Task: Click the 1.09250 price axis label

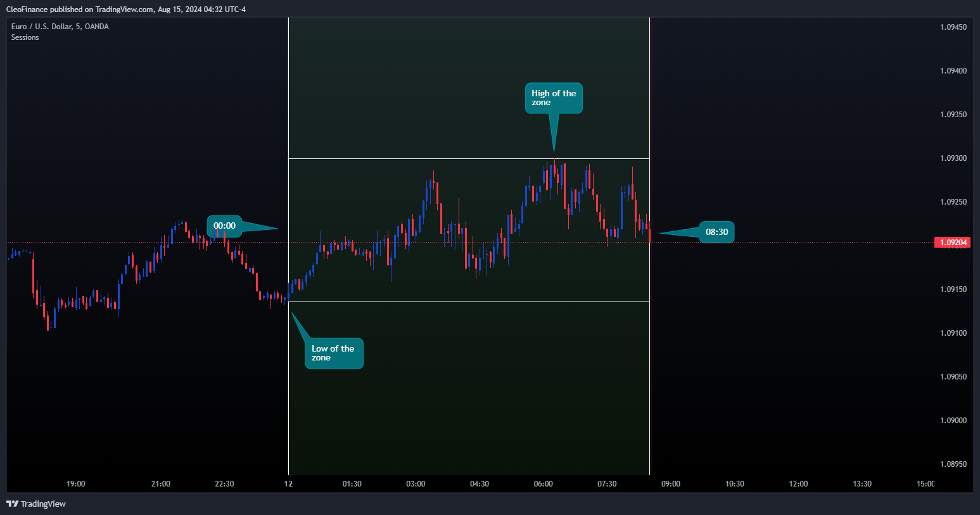Action: pos(953,202)
